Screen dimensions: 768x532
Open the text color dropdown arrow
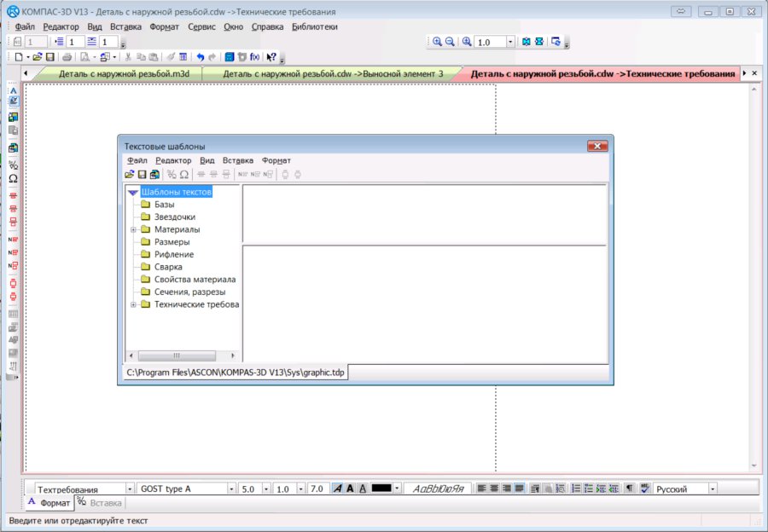[397, 489]
